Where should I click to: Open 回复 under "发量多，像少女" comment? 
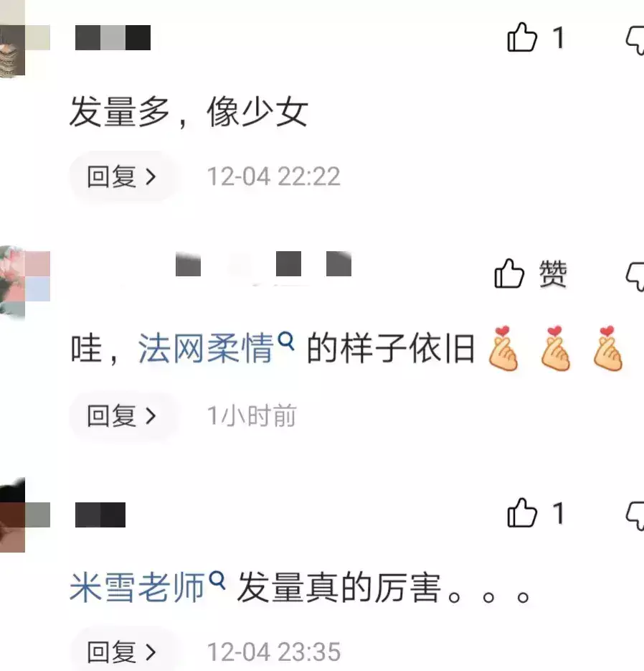point(123,177)
